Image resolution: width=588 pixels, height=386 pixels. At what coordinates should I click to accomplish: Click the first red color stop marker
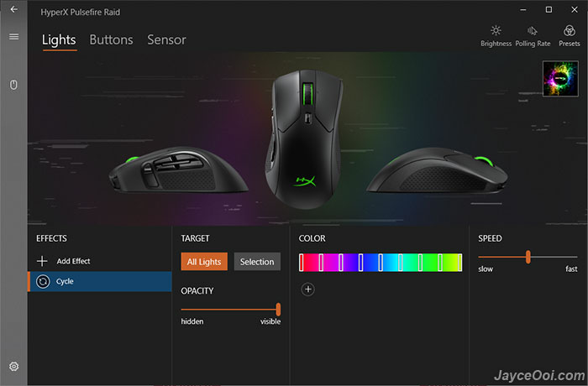coord(301,263)
